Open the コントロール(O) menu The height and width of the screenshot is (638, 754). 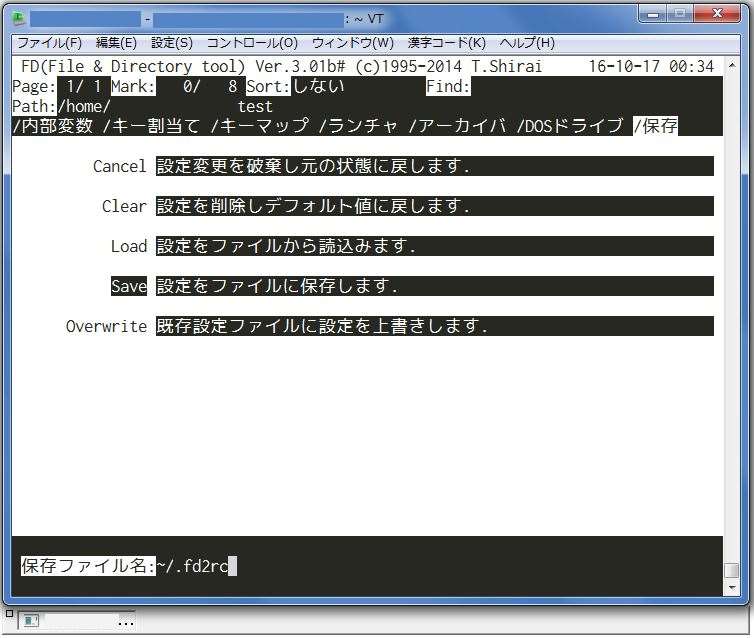(x=252, y=43)
